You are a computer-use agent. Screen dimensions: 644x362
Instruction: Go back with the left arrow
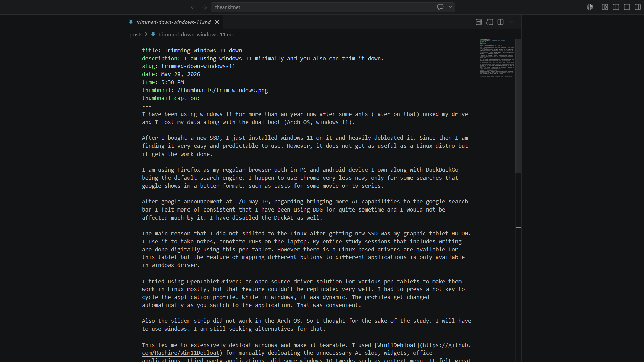(193, 7)
